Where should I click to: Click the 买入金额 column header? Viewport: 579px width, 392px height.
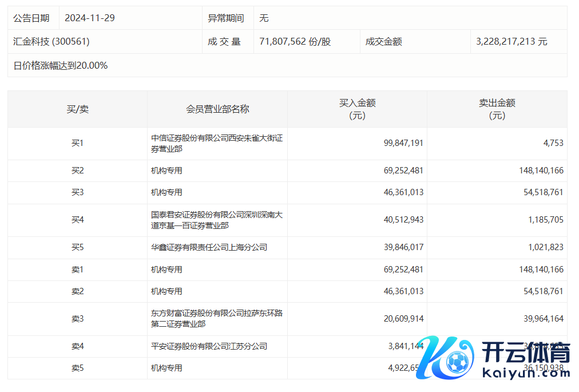click(x=357, y=109)
